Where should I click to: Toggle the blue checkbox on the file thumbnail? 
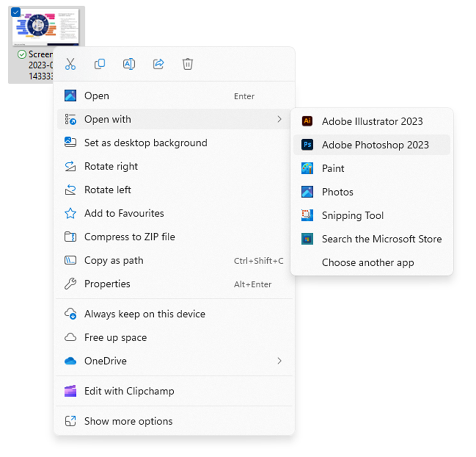pyautogui.click(x=15, y=12)
